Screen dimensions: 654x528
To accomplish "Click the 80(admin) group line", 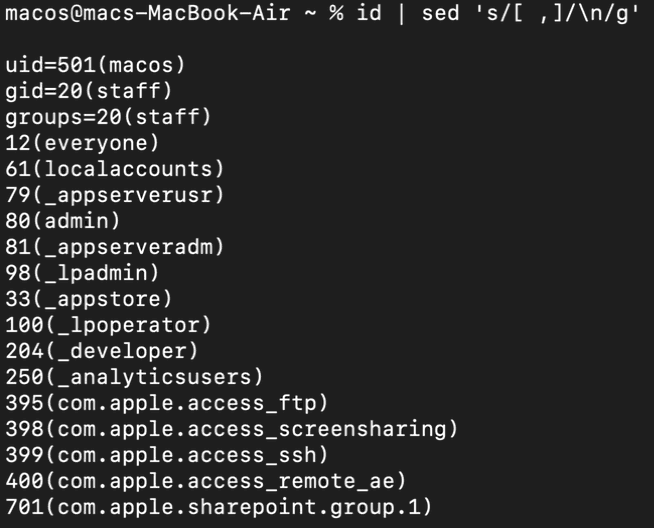I will point(63,221).
